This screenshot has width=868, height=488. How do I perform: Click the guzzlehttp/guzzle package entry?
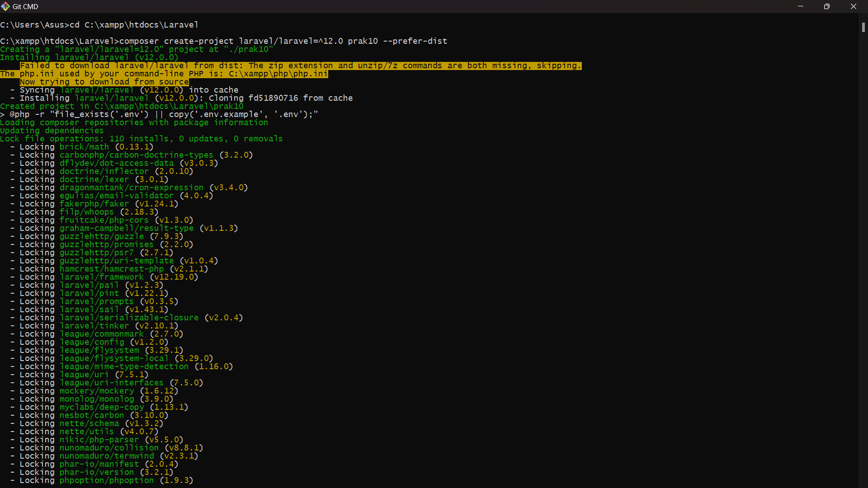click(x=102, y=236)
